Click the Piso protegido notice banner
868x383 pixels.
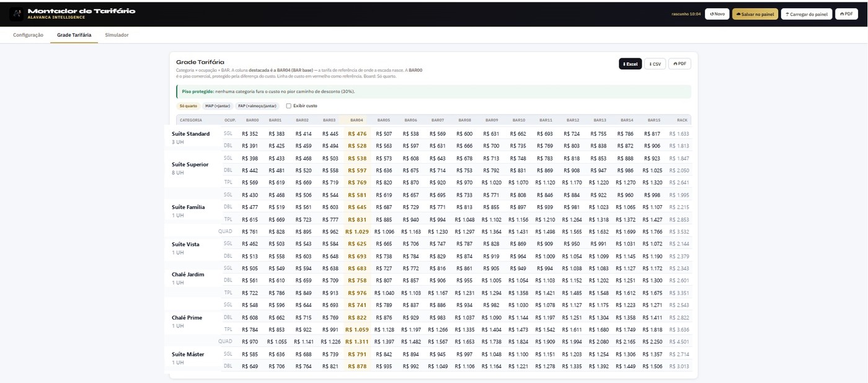(x=433, y=91)
